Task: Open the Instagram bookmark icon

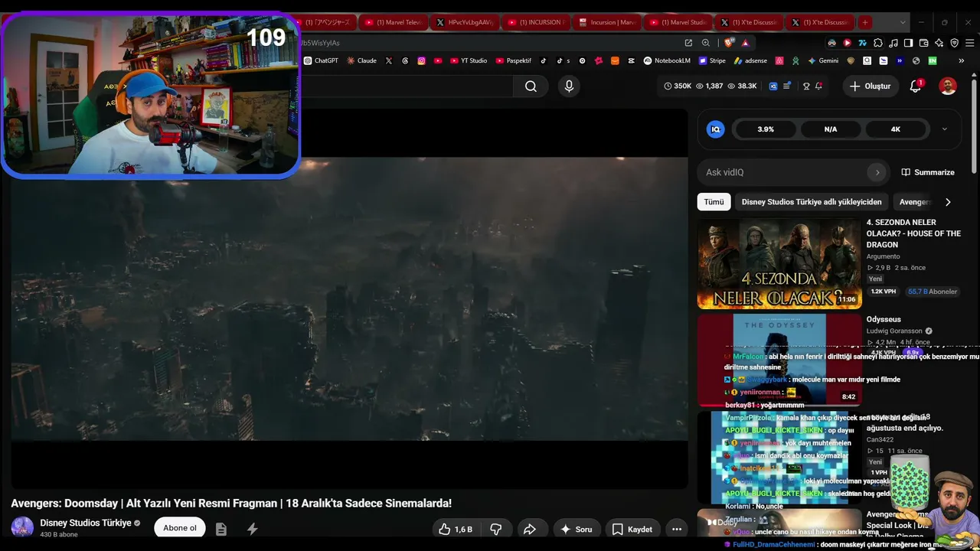Action: click(421, 60)
